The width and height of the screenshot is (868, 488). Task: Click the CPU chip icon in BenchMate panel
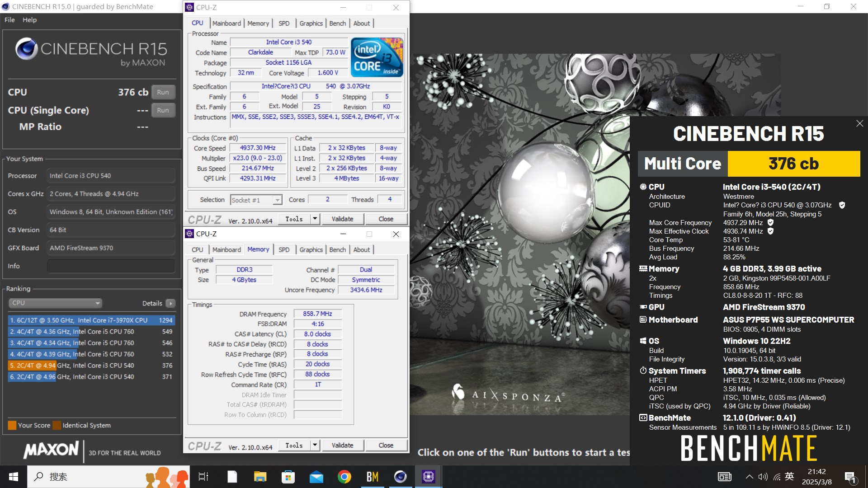[643, 187]
